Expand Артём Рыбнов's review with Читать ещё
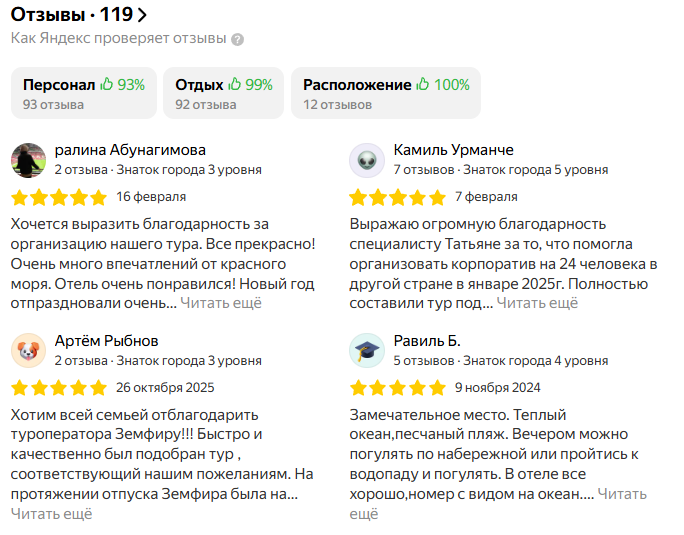684x535 pixels. point(51,514)
